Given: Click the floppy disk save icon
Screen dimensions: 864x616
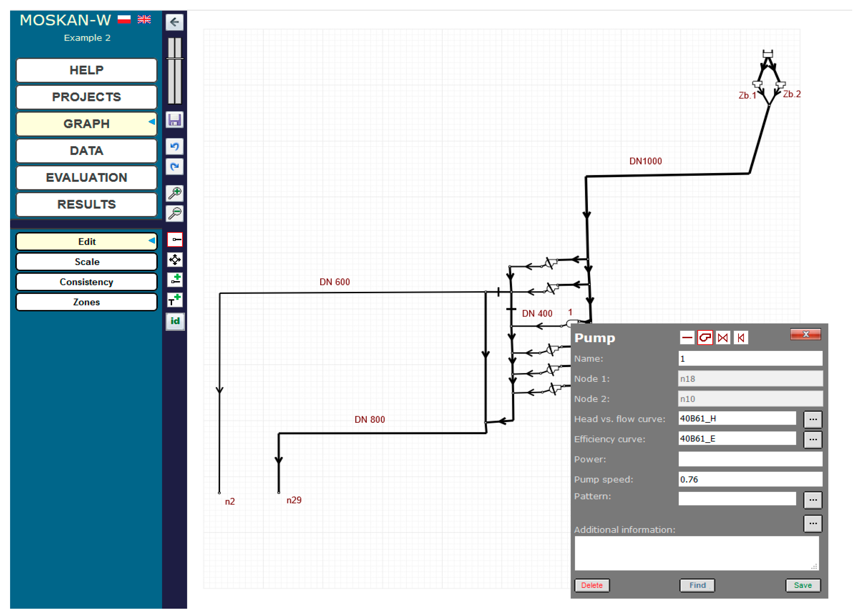Looking at the screenshot, I should (175, 120).
